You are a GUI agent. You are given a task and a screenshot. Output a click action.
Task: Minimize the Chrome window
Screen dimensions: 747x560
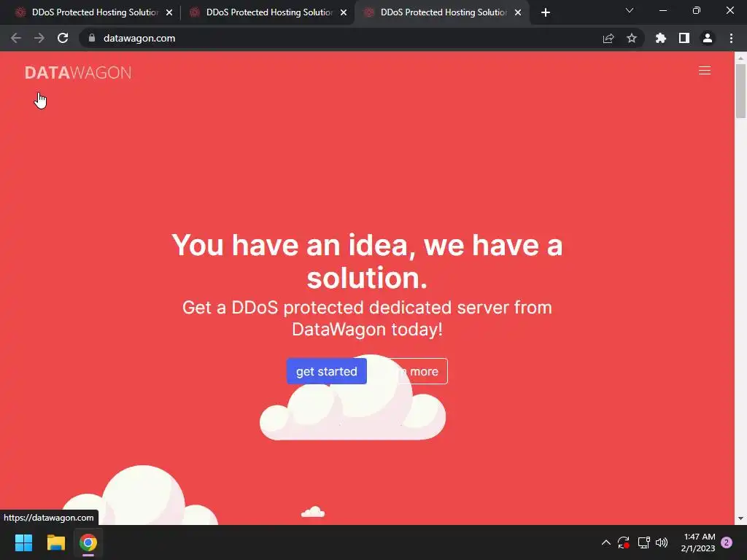click(x=663, y=10)
